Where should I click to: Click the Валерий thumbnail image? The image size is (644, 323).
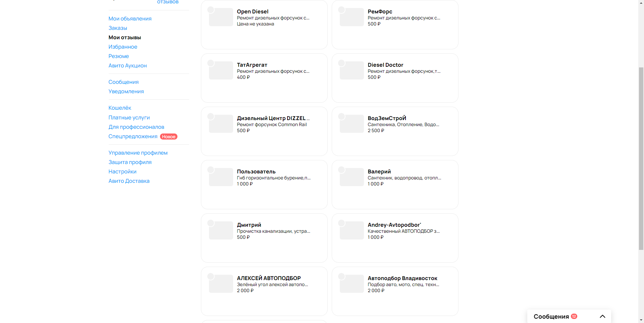(x=352, y=177)
